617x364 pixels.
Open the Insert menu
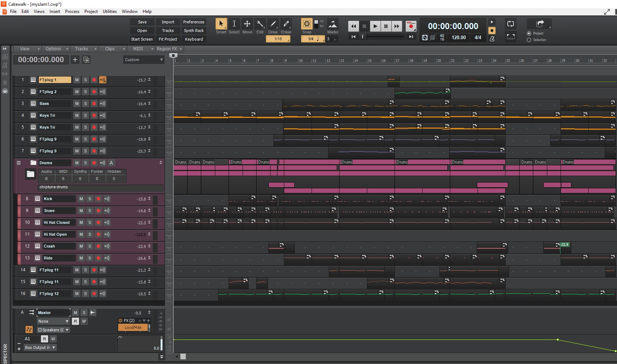55,11
